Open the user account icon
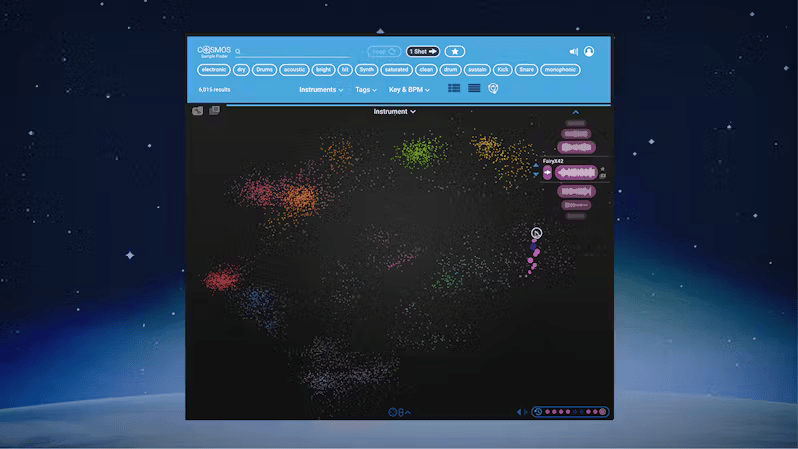This screenshot has height=449, width=798. (589, 51)
